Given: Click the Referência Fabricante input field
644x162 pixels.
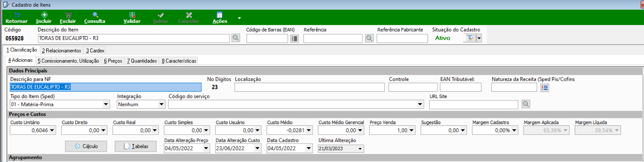Looking at the screenshot, I should point(402,38).
